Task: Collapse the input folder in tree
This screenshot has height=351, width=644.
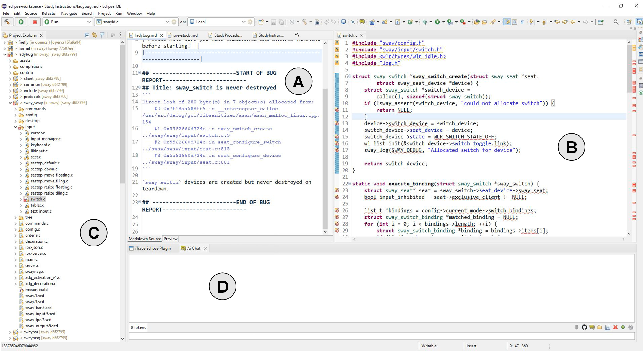Action: pyautogui.click(x=15, y=127)
